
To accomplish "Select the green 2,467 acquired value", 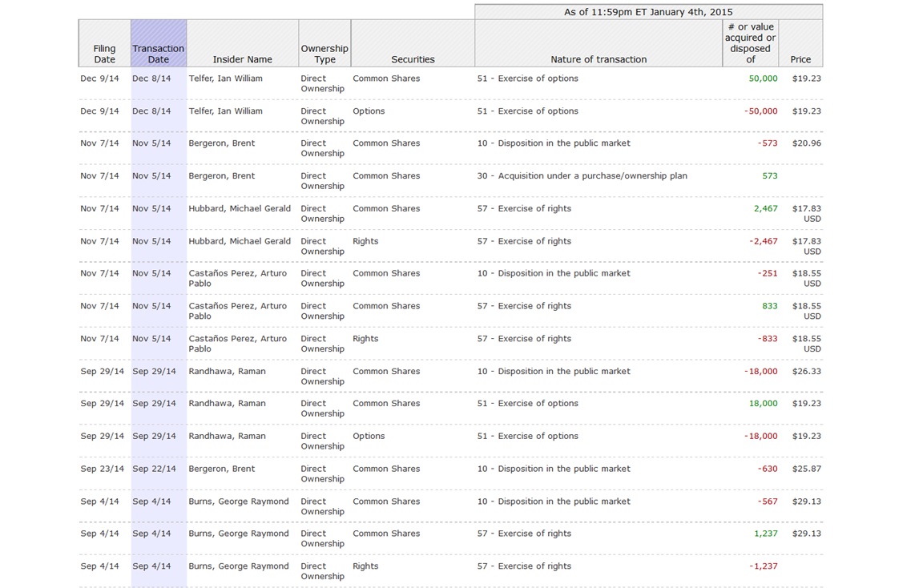I will 765,209.
